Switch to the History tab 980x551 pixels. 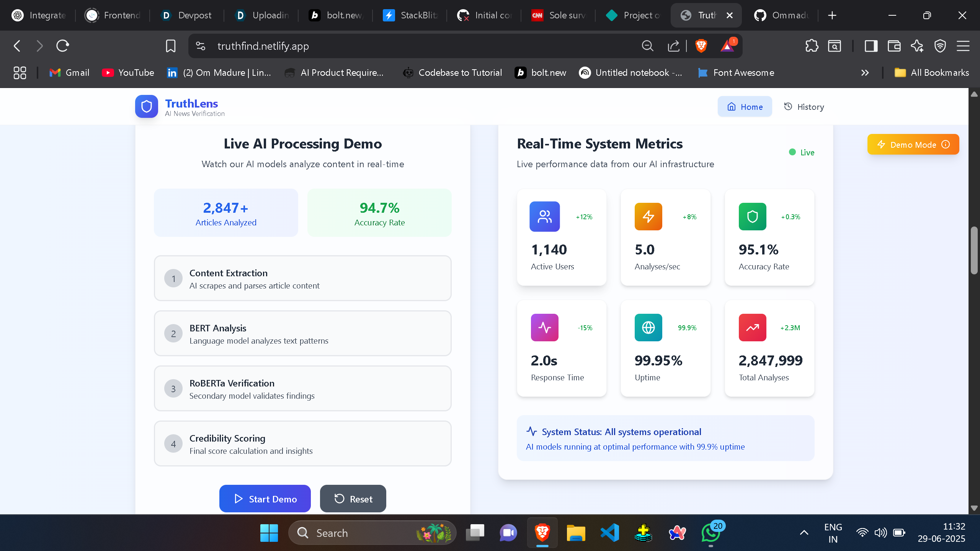pos(804,107)
